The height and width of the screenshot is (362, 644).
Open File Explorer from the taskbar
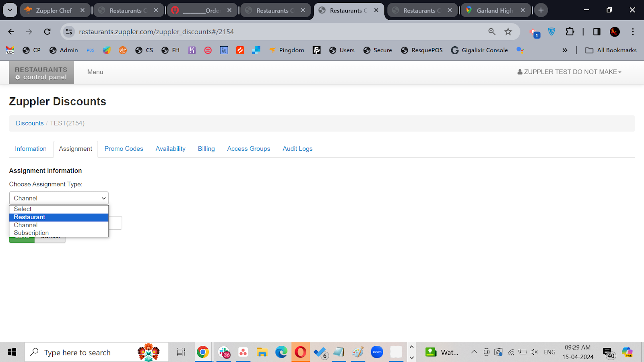[262, 352]
